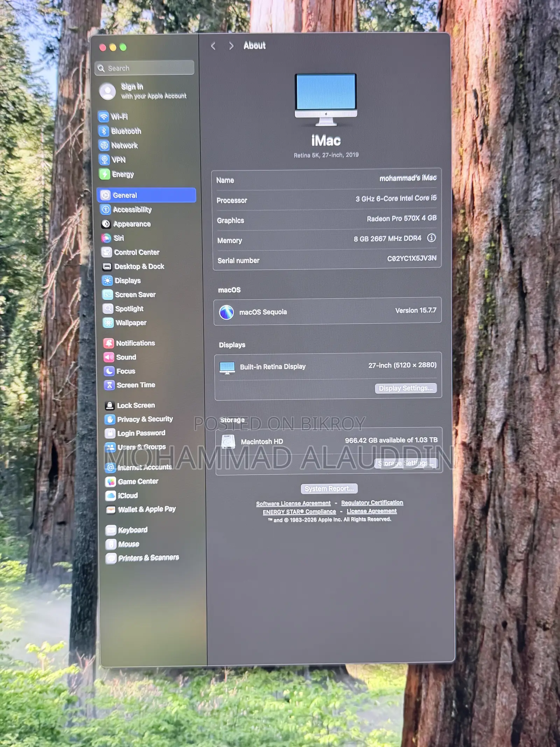This screenshot has width=560, height=747.
Task: Select the red Notifications bell icon
Action: point(109,343)
